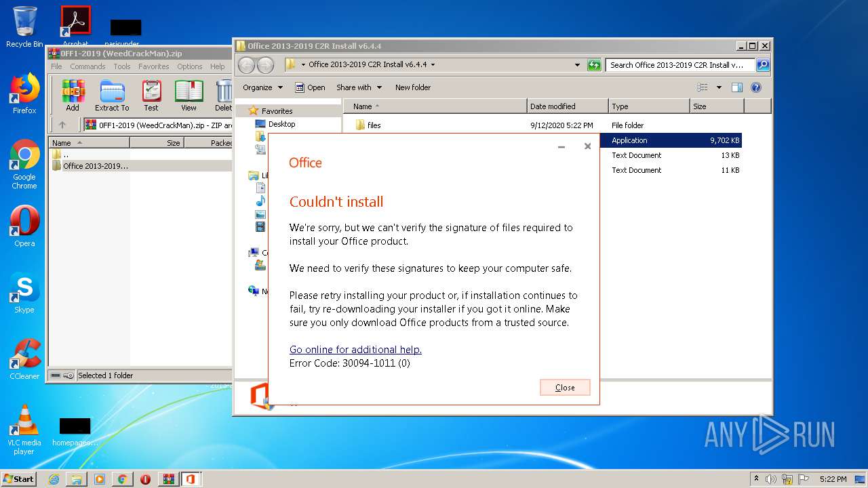Switch to WinRAR taskbar button
Screen dimensions: 868x488
coord(168,479)
